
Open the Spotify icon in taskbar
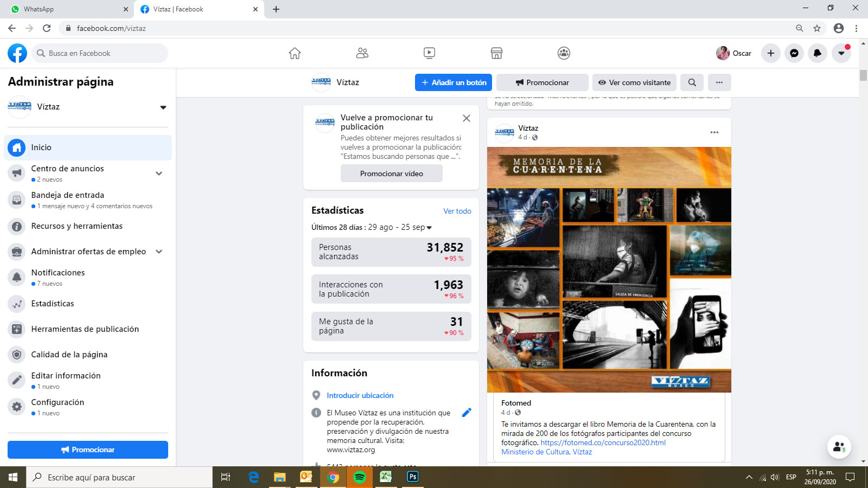(359, 477)
